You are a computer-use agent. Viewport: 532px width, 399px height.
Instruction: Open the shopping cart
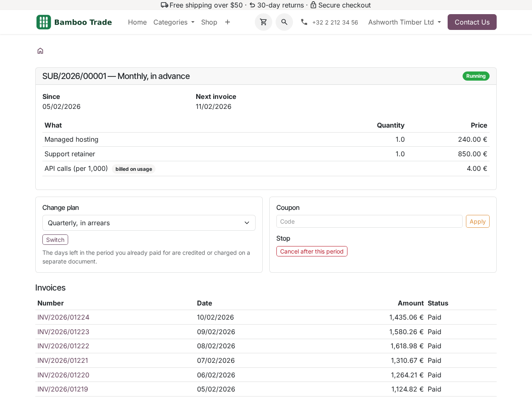264,22
